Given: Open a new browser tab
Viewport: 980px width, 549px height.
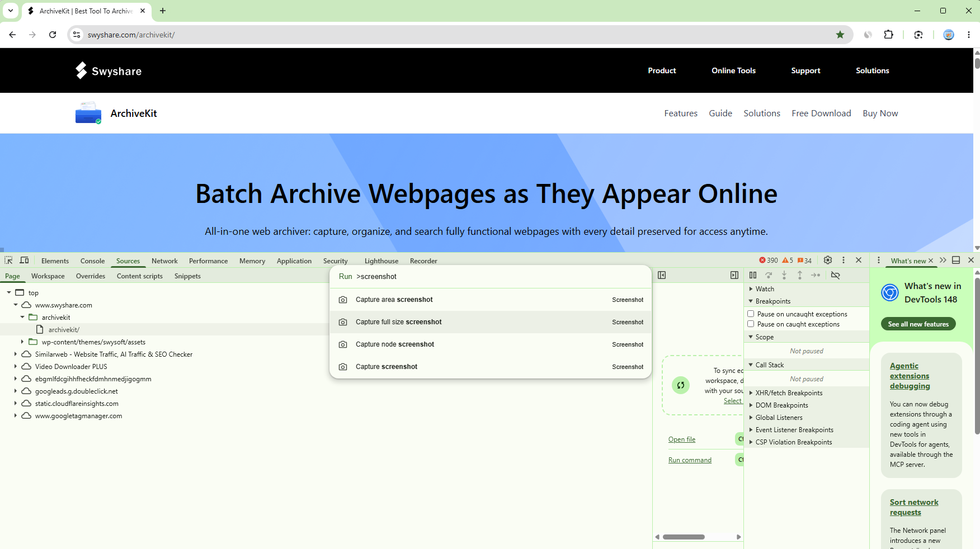Looking at the screenshot, I should click(x=163, y=11).
